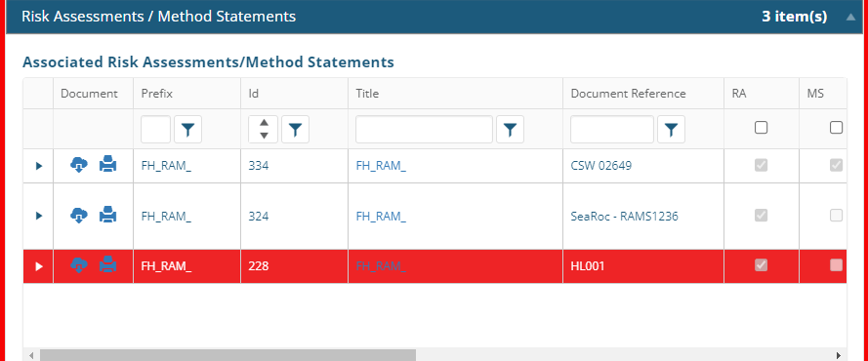The image size is (868, 361).
Task: Download document for row Id 334
Action: coord(79,164)
